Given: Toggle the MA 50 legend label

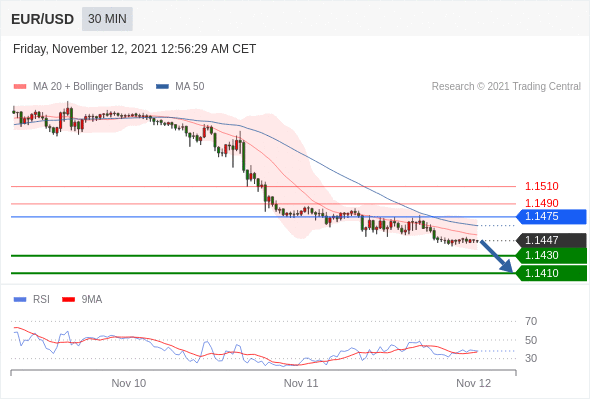Looking at the screenshot, I should tap(190, 87).
